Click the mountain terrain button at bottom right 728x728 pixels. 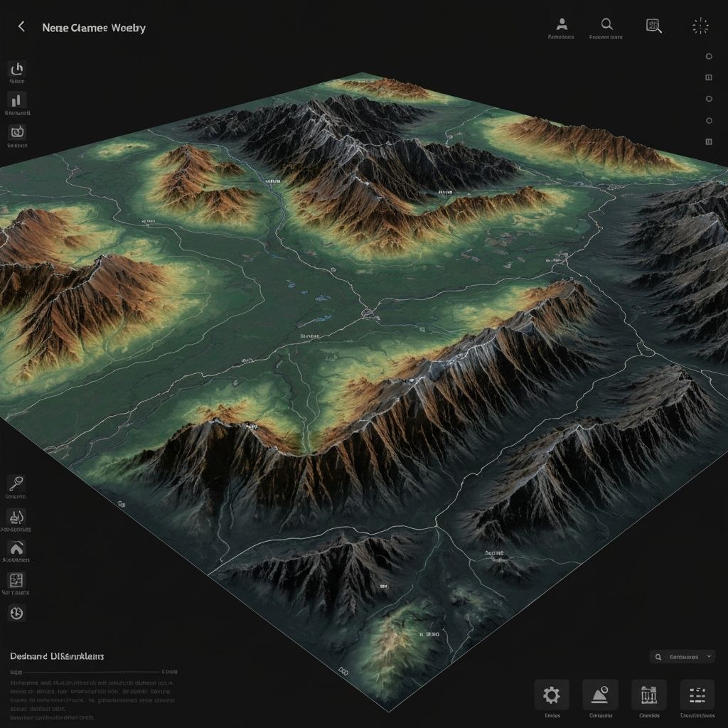599,695
